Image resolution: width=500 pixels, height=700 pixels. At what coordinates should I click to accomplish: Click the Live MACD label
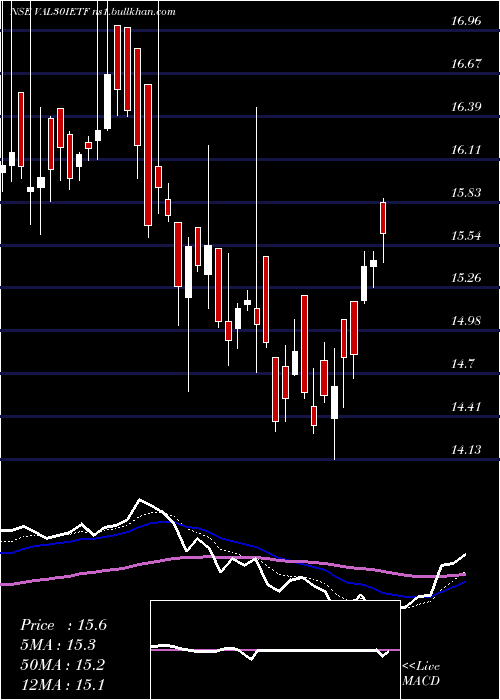(x=421, y=674)
